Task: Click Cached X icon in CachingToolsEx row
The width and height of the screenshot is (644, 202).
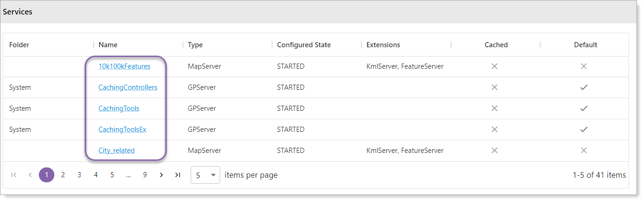Action: (494, 130)
